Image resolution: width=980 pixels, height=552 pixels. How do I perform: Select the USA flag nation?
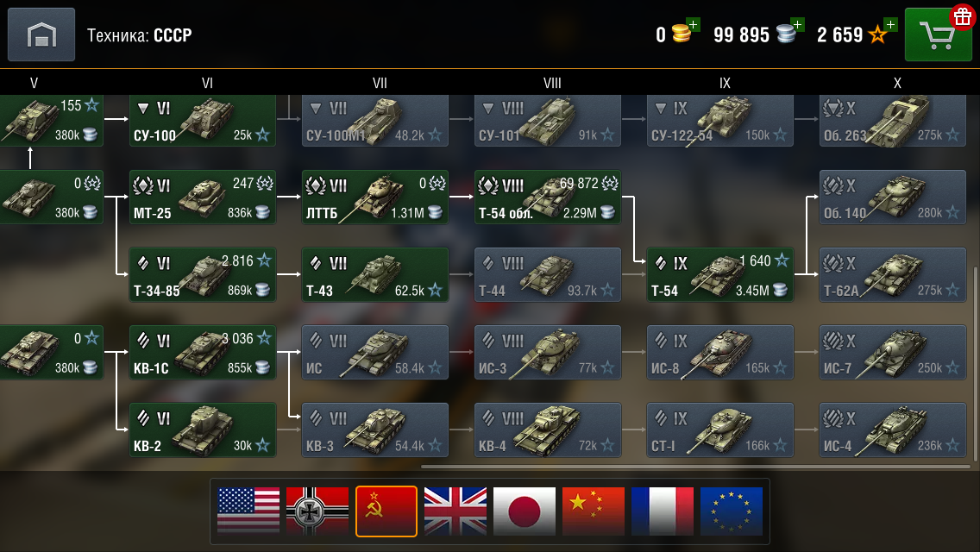(x=248, y=511)
